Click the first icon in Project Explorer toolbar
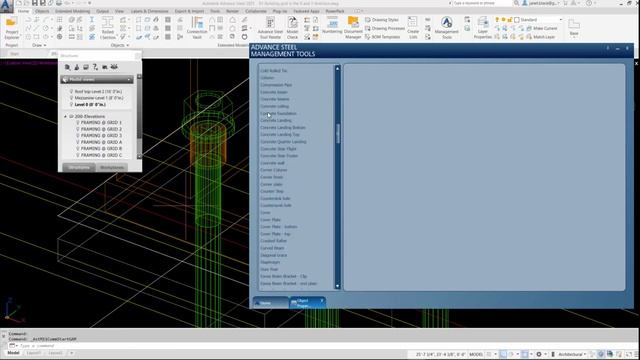Image resolution: width=640 pixels, height=360 pixels. pyautogui.click(x=67, y=67)
